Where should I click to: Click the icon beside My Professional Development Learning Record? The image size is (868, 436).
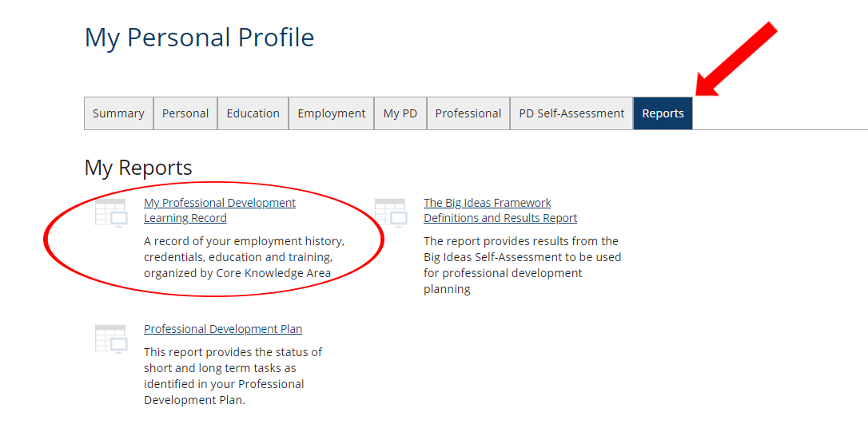[111, 212]
